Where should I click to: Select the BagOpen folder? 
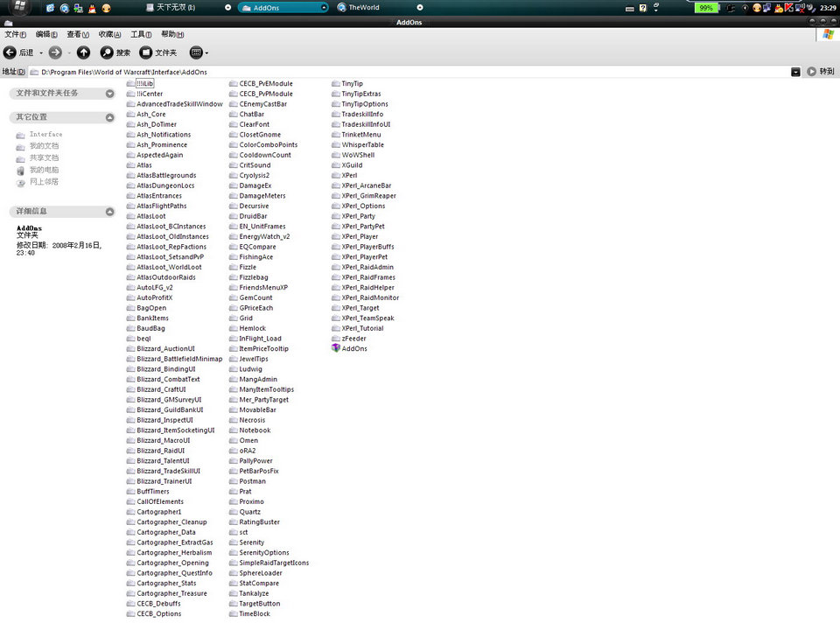click(x=146, y=308)
